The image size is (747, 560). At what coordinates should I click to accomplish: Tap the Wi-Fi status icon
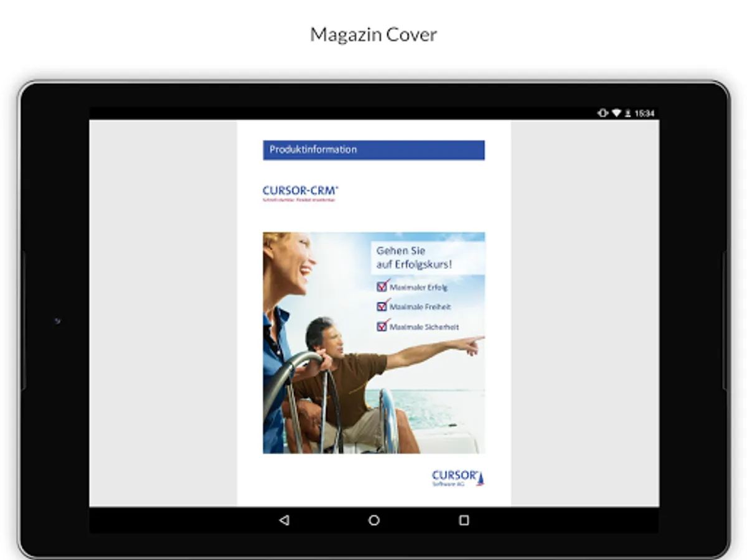click(616, 113)
